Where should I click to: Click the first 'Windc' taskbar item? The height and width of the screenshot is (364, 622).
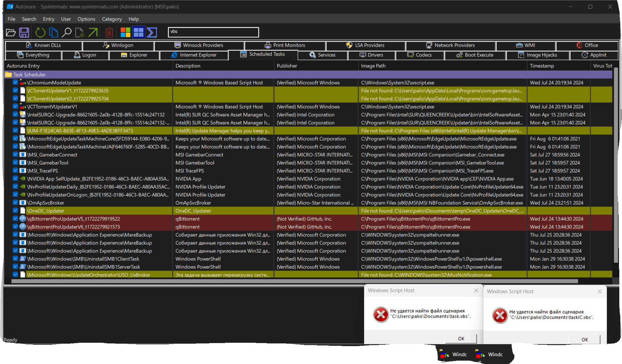[453, 355]
